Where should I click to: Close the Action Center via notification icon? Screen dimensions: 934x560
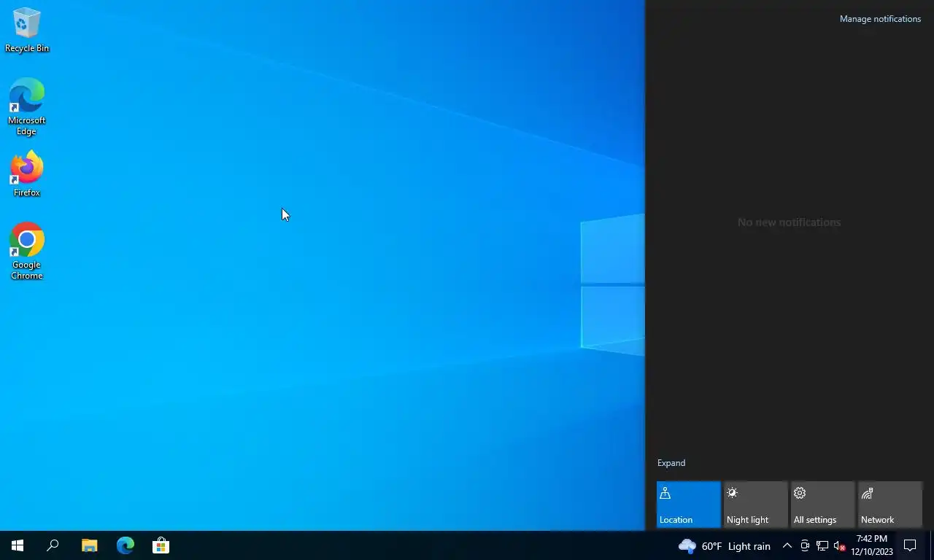[910, 545]
